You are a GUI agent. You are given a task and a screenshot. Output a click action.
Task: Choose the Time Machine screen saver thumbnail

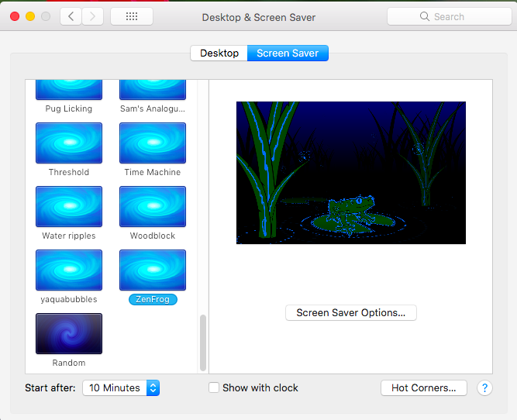coord(153,143)
